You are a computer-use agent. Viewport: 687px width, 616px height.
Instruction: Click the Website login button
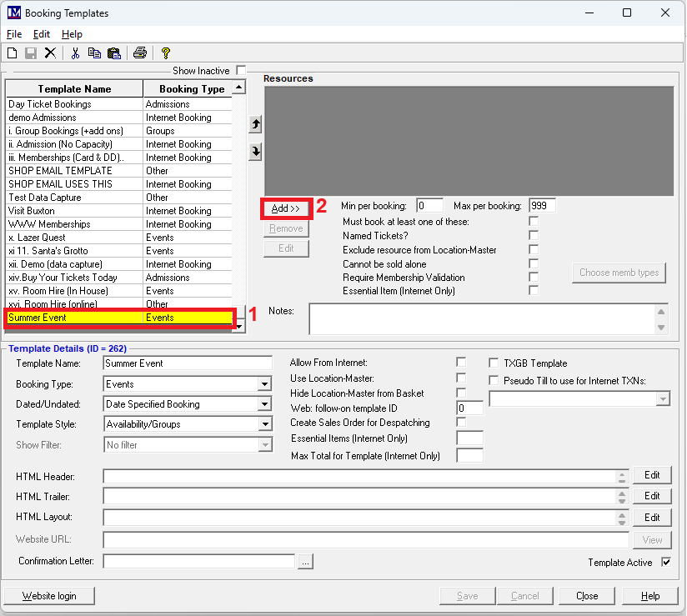tap(48, 596)
